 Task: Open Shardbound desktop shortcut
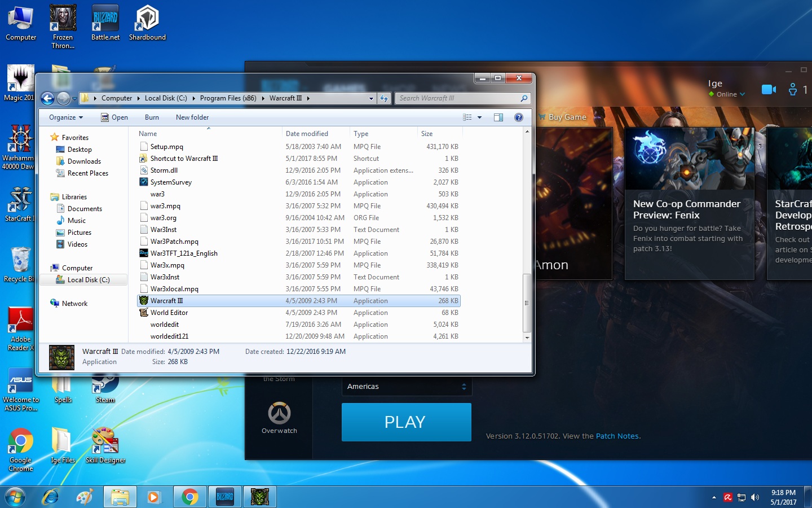tap(147, 24)
